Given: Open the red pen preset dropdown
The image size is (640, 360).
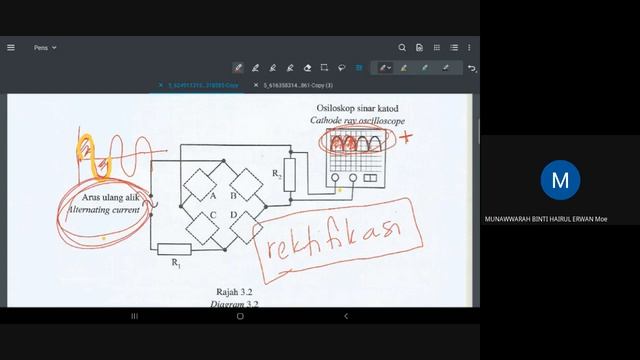Looking at the screenshot, I should point(385,68).
